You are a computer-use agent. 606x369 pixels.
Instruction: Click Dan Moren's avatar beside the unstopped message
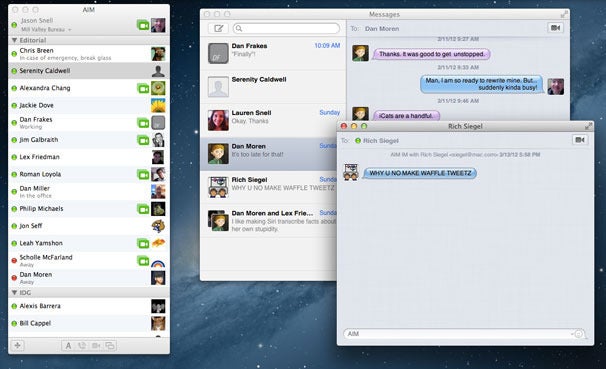360,53
